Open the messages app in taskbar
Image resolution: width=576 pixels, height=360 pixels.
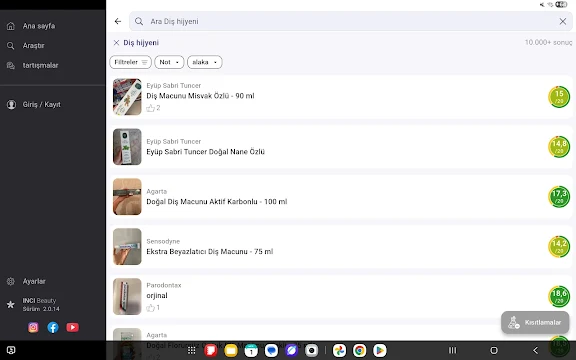(x=271, y=350)
